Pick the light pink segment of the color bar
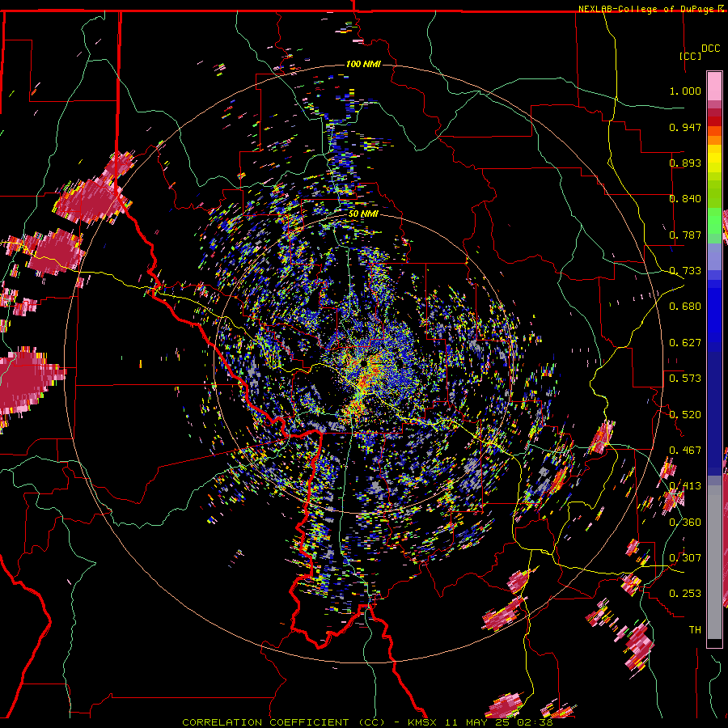This screenshot has height=728, width=728. click(x=714, y=86)
